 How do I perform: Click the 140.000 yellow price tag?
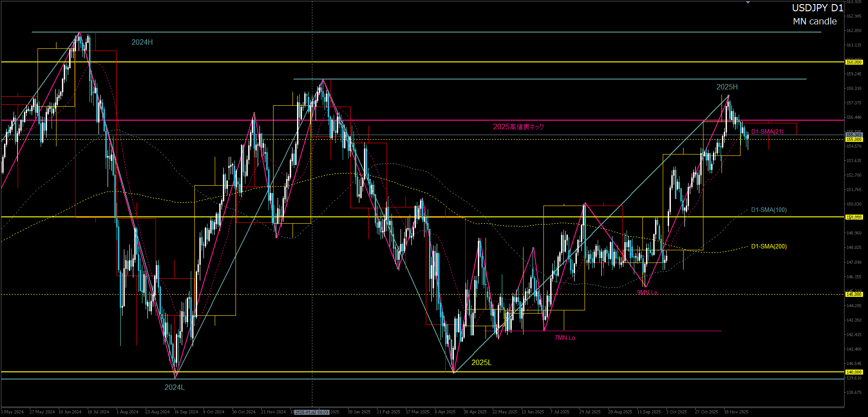(854, 372)
